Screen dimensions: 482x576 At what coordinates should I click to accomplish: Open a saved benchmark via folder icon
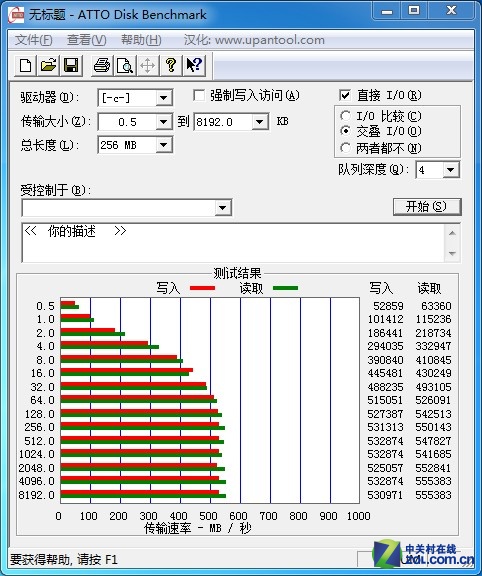tap(48, 65)
